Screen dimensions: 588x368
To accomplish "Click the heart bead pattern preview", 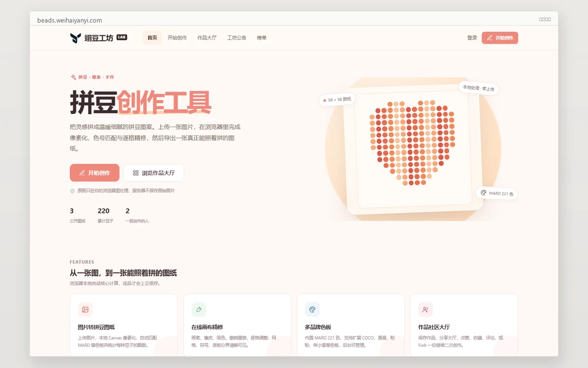I will coord(412,143).
